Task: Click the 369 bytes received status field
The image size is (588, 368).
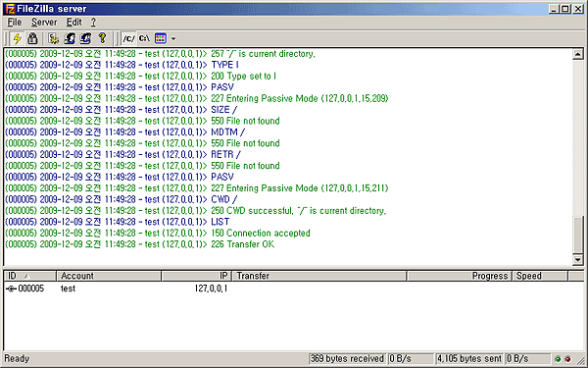Action: (347, 358)
